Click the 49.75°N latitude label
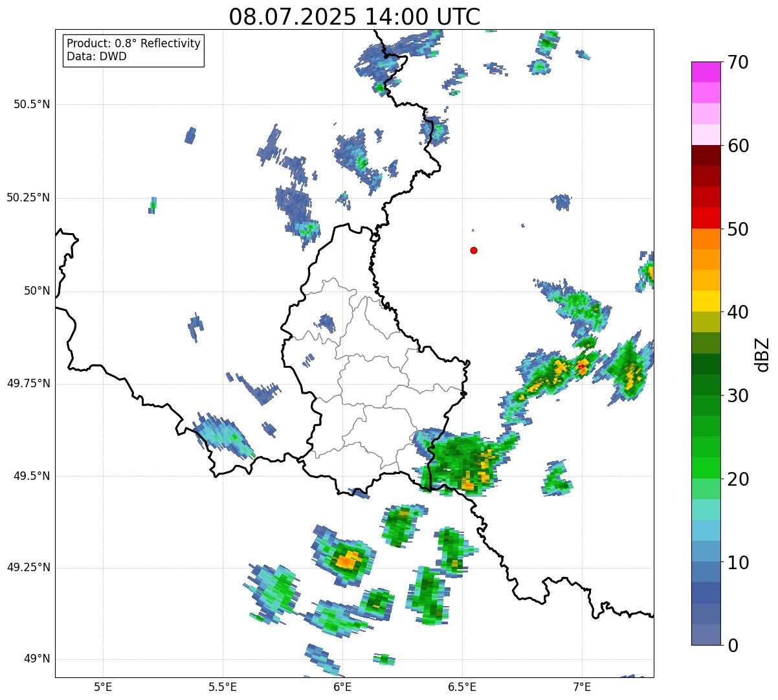This screenshot has width=778, height=700. coord(28,383)
